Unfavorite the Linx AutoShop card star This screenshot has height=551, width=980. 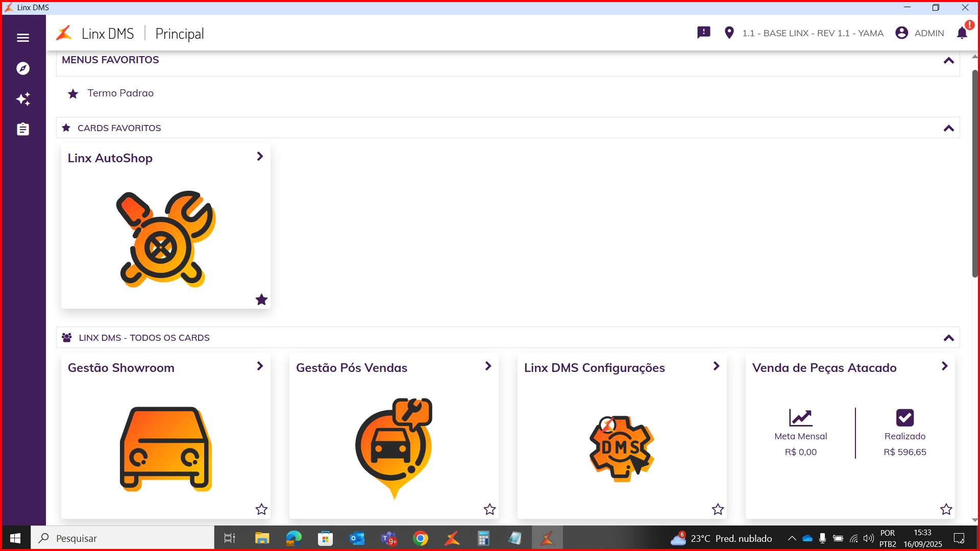tap(261, 299)
